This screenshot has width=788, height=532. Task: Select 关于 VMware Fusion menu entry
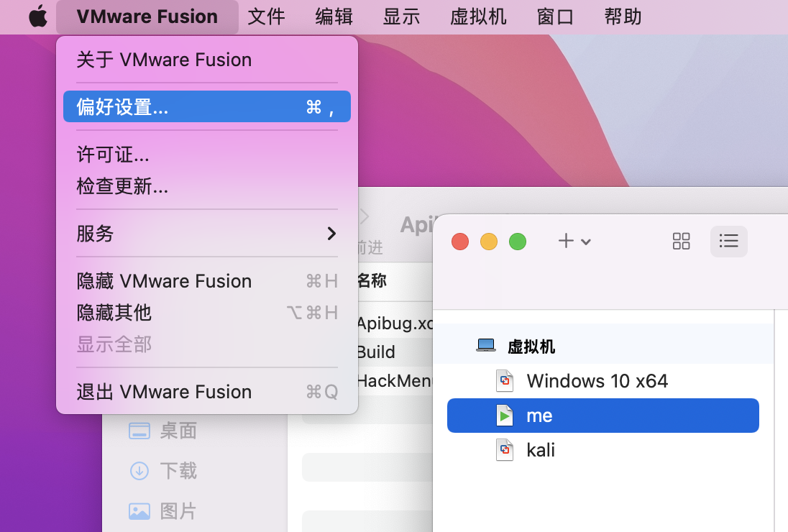[164, 60]
